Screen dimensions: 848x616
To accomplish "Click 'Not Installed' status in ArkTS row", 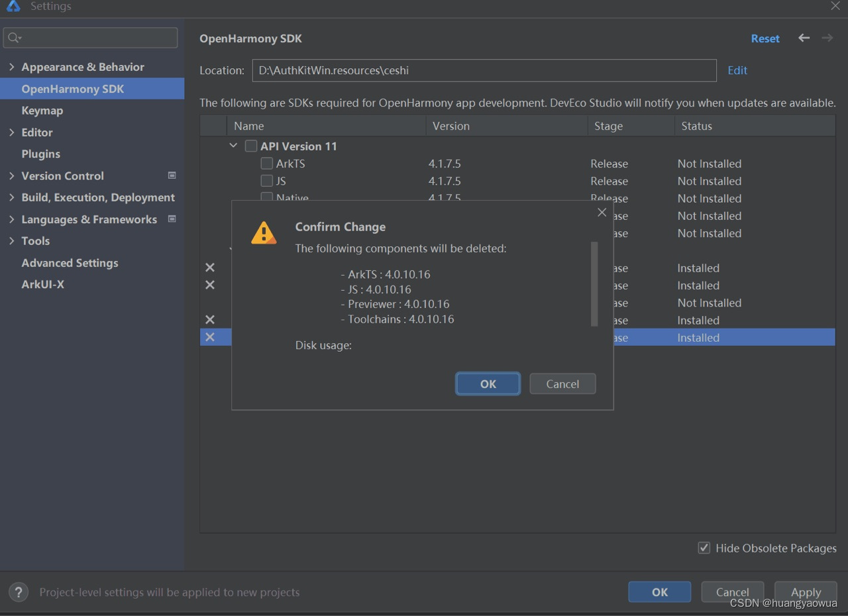I will (x=710, y=164).
